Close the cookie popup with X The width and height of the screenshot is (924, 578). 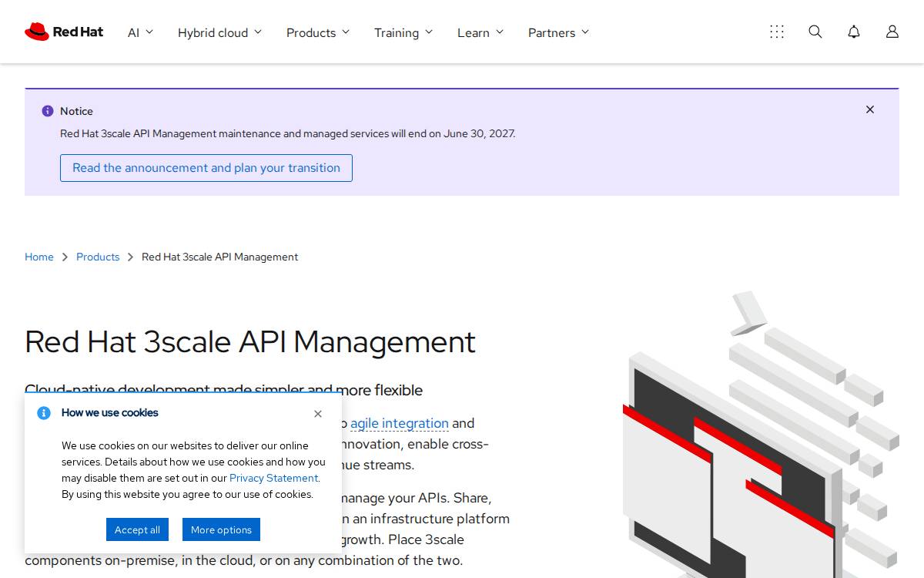(x=318, y=414)
